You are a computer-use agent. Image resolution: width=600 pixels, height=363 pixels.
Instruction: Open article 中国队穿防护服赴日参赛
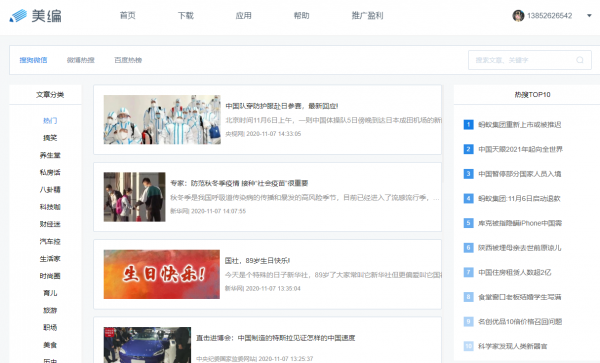click(282, 106)
